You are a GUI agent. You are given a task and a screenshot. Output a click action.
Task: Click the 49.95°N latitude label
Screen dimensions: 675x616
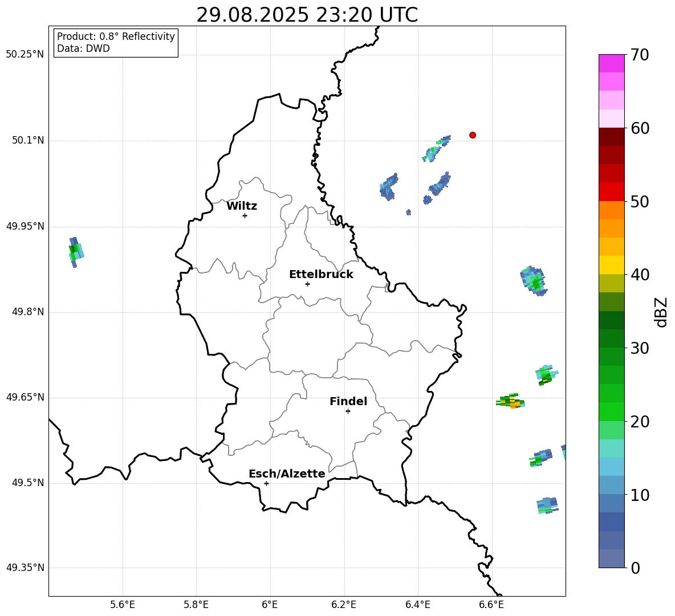(25, 226)
